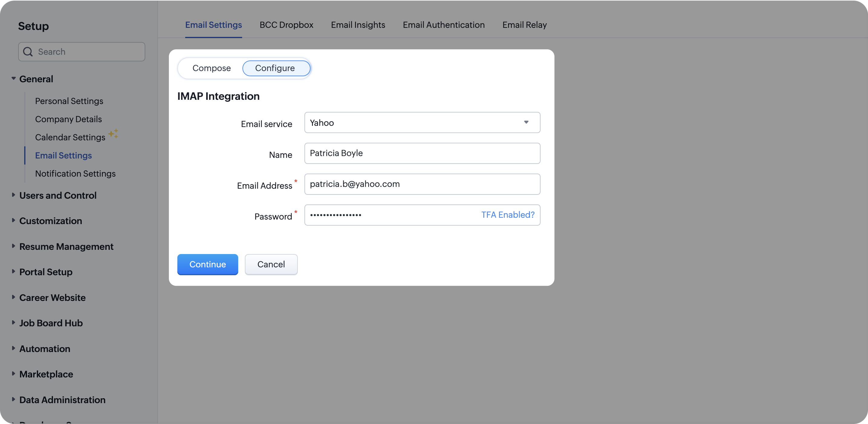The image size is (868, 424).
Task: Click into the Name field
Action: [x=422, y=153]
